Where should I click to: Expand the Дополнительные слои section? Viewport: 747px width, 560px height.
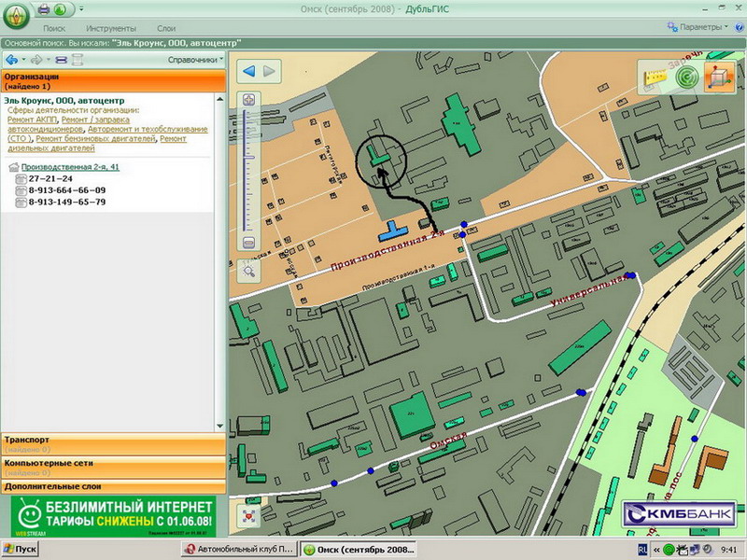tap(112, 486)
